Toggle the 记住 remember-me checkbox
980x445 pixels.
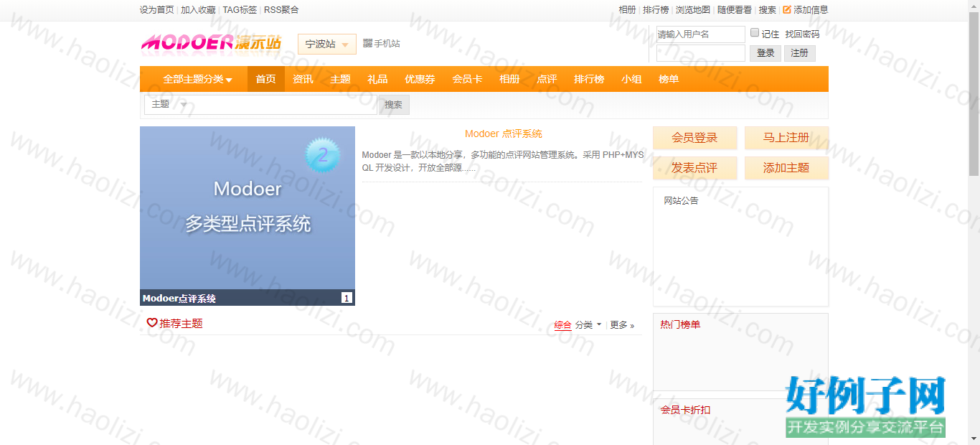755,32
